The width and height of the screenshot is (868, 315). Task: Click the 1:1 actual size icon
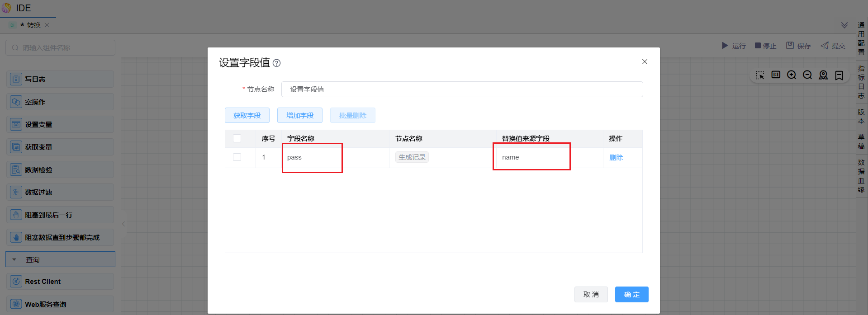[x=776, y=75]
